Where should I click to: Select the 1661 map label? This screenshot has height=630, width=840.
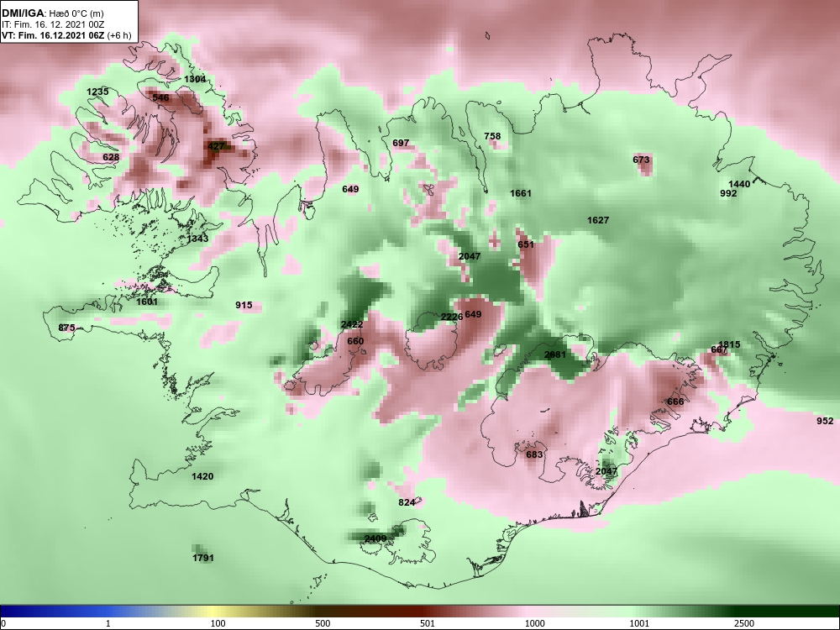pyautogui.click(x=521, y=193)
